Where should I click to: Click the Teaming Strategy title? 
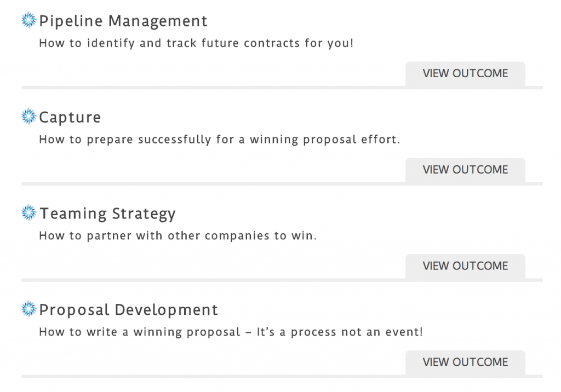coord(108,214)
